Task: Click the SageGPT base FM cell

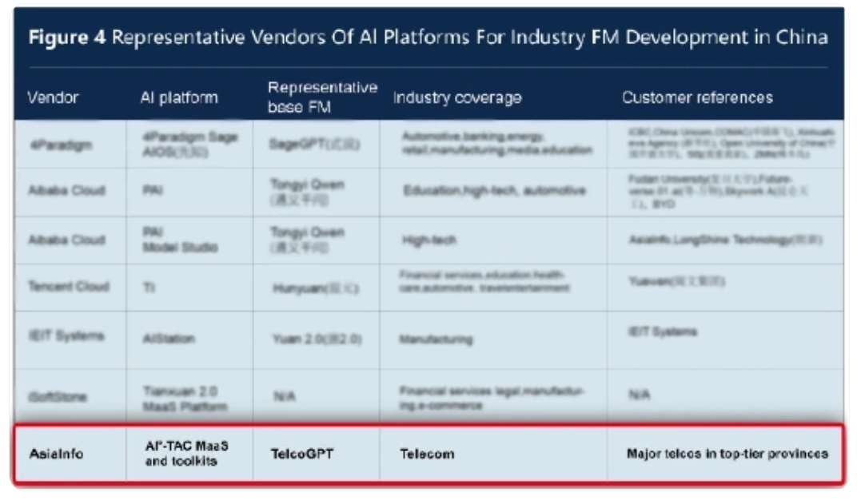Action: [314, 144]
